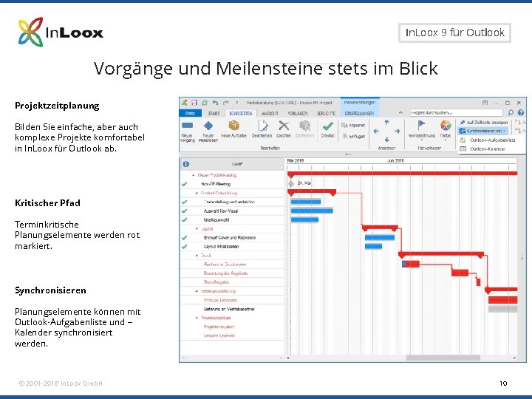Click the blue help question mark icon
This screenshot has width=532, height=399.
[x=521, y=112]
